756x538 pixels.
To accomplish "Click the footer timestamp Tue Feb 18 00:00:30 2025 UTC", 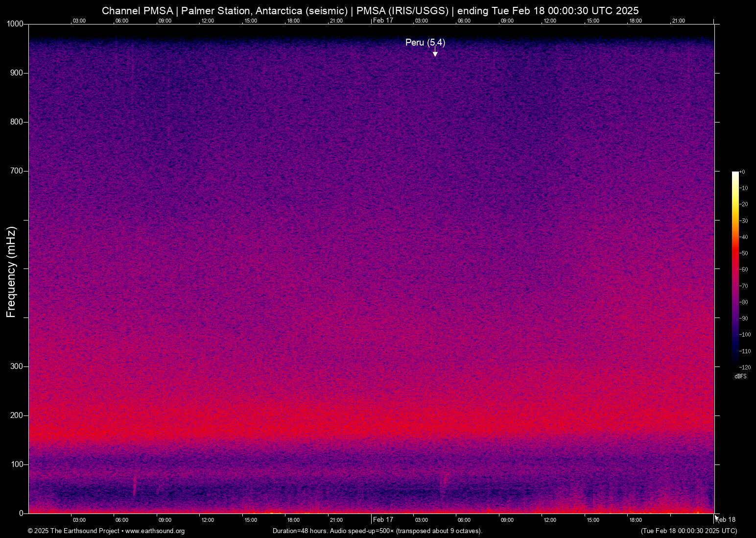I will click(689, 531).
